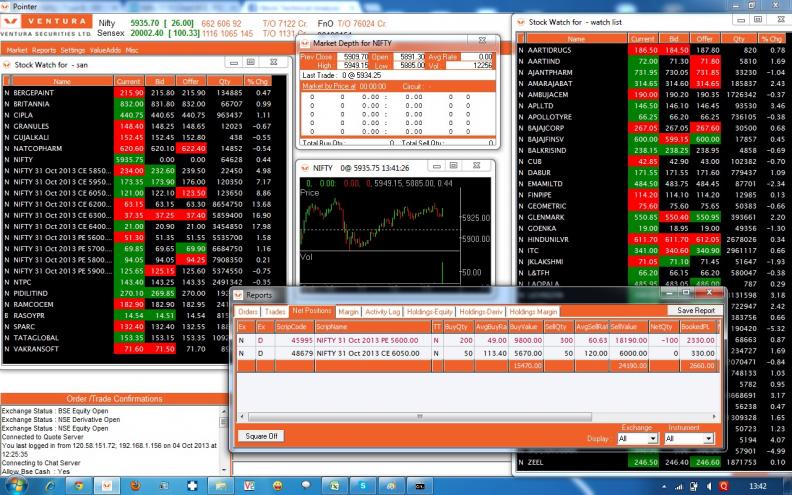Open the Reports menu
The width and height of the screenshot is (792, 495).
point(44,50)
